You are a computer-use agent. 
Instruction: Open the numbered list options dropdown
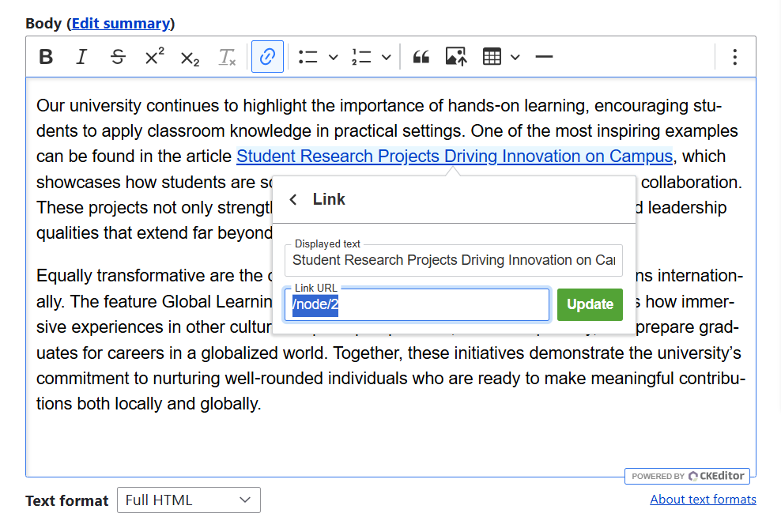(x=387, y=56)
